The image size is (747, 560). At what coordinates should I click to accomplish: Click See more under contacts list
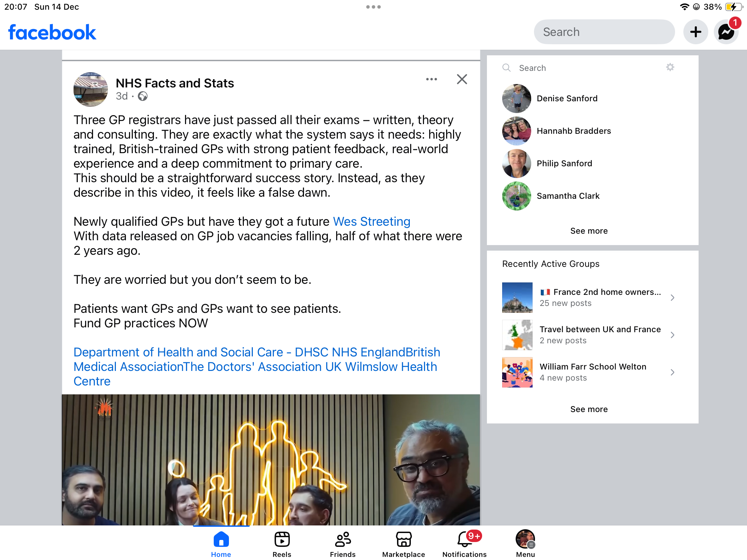click(589, 231)
